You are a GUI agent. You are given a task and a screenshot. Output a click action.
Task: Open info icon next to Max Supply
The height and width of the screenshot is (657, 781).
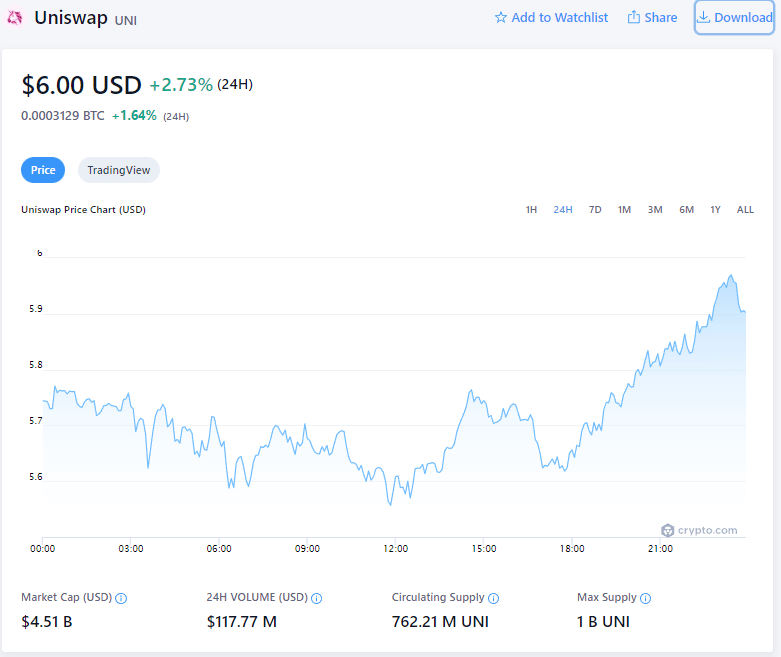click(645, 598)
